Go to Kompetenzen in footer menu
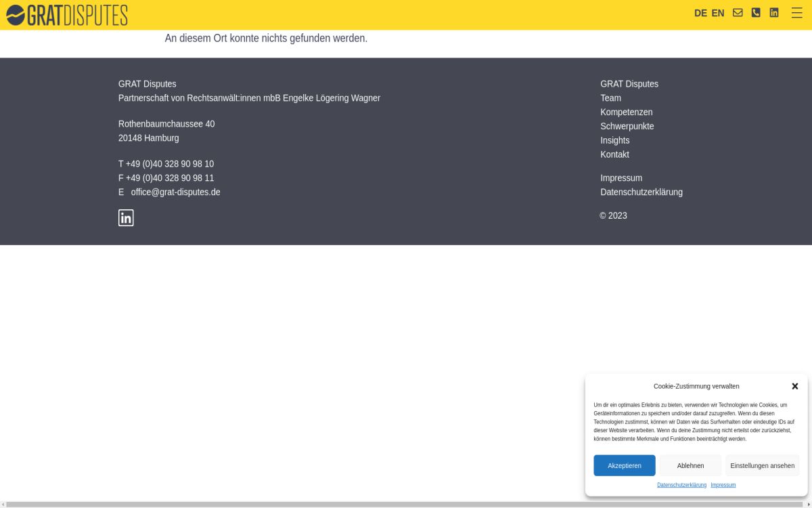This screenshot has height=508, width=812. (626, 112)
